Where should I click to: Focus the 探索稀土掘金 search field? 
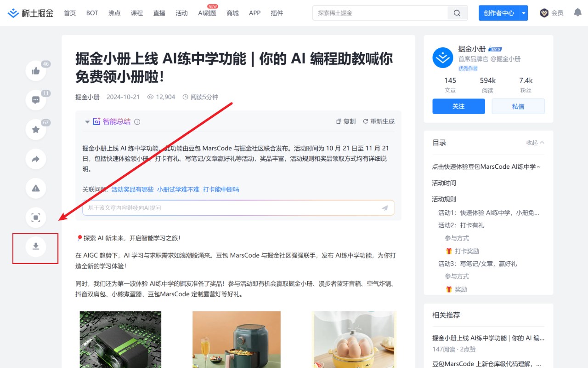(x=380, y=13)
